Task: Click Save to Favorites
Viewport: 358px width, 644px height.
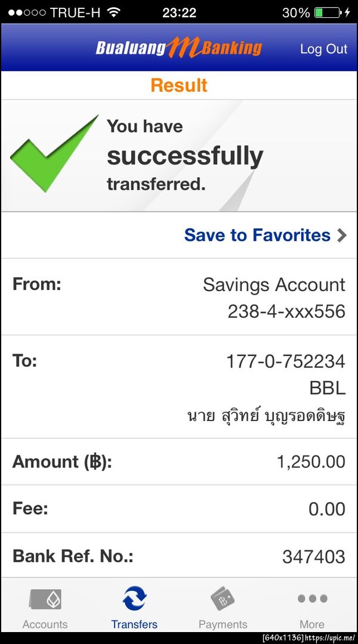Action: 257,235
